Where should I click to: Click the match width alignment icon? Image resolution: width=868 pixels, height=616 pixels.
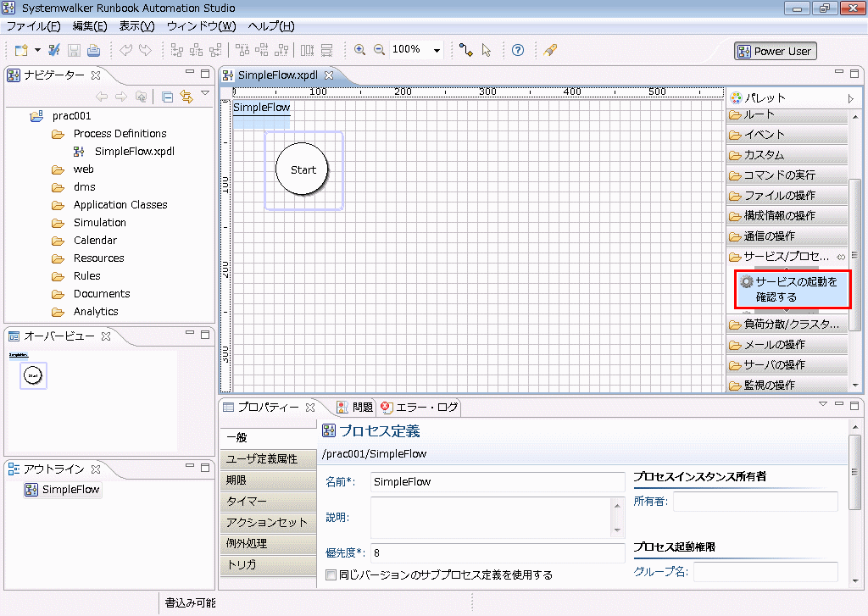[307, 50]
